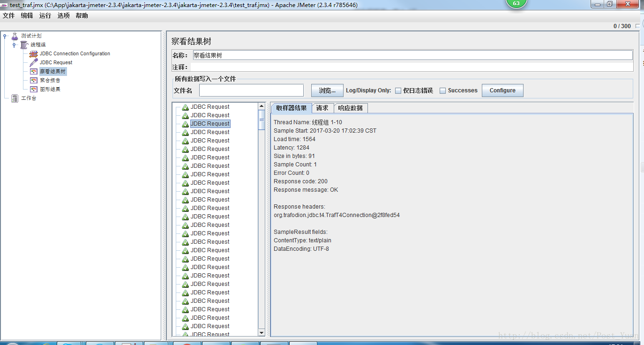This screenshot has width=644, height=345.
Task: Open the 编辑 menu
Action: [x=27, y=15]
